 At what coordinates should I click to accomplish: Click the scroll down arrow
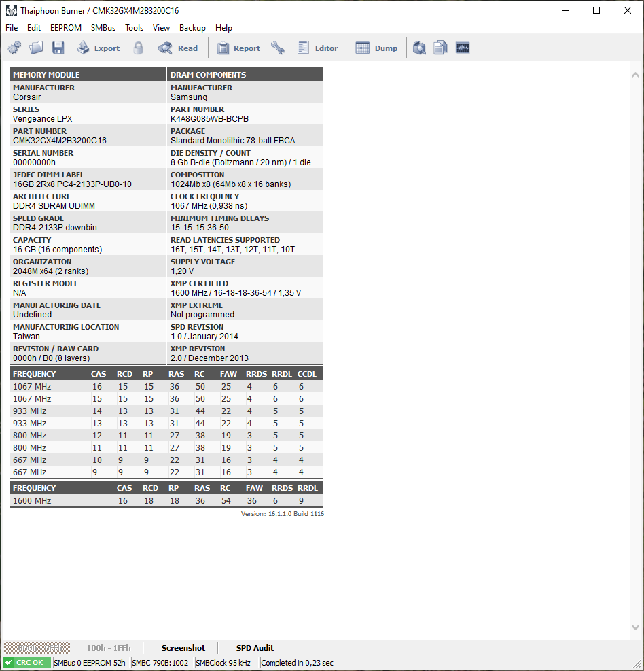pyautogui.click(x=635, y=627)
